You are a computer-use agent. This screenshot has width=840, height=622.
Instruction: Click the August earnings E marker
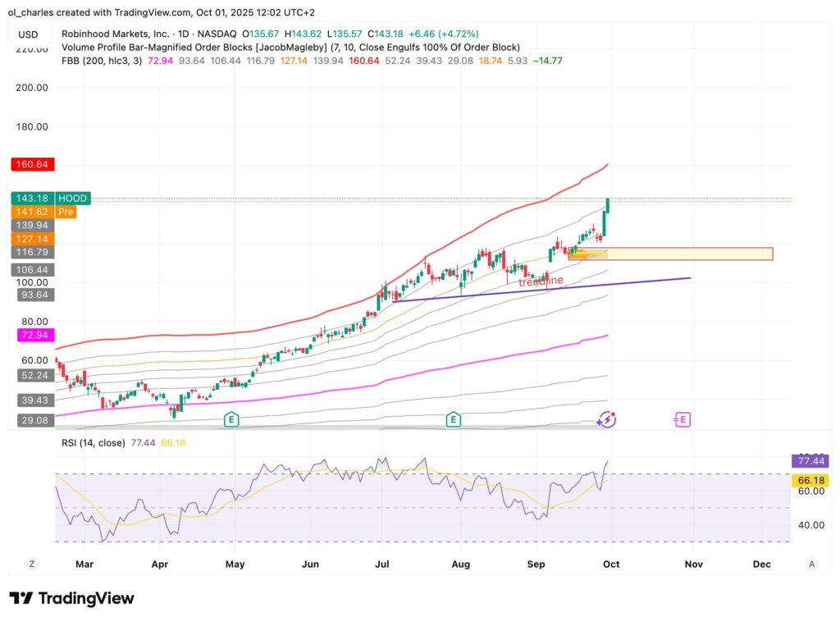[x=453, y=420]
